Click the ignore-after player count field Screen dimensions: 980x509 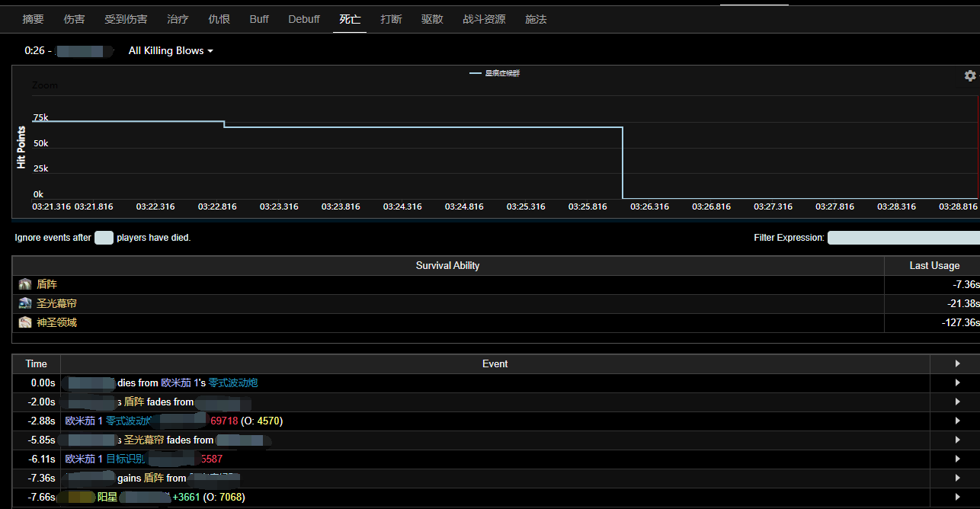point(104,238)
